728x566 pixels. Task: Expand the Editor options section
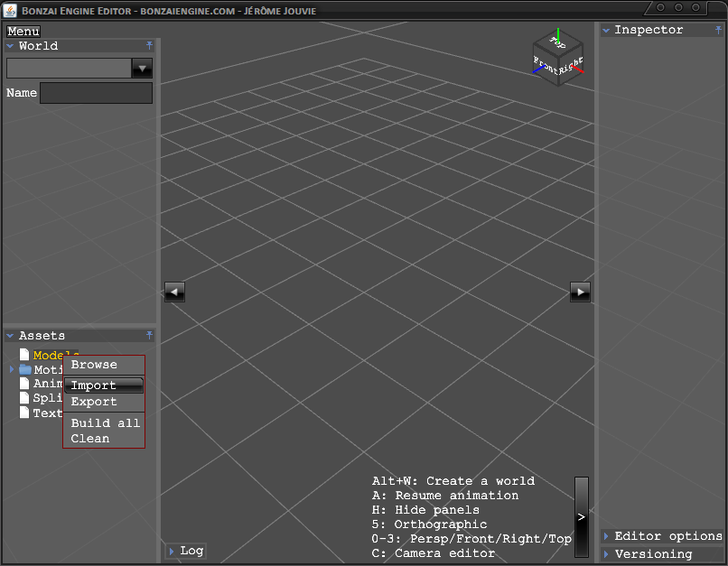(662, 536)
